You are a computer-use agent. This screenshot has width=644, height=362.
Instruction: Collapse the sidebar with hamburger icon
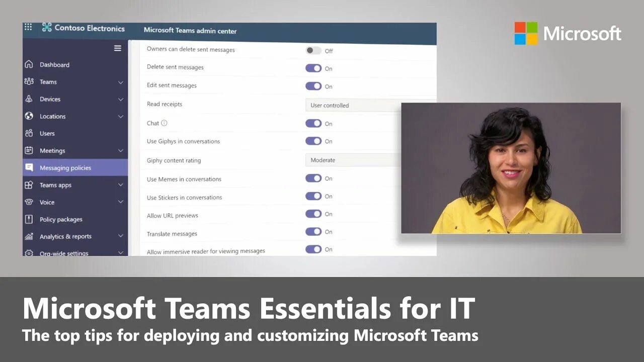tap(118, 48)
